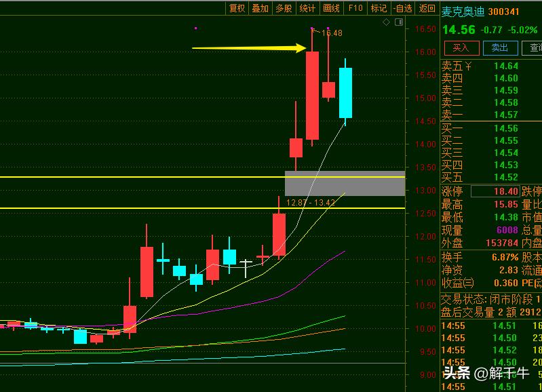
Task: Open the 复权 toolbar menu
Action: coord(237,8)
